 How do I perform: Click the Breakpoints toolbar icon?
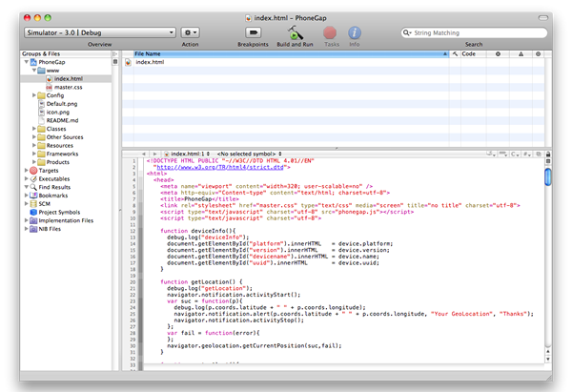click(x=254, y=32)
